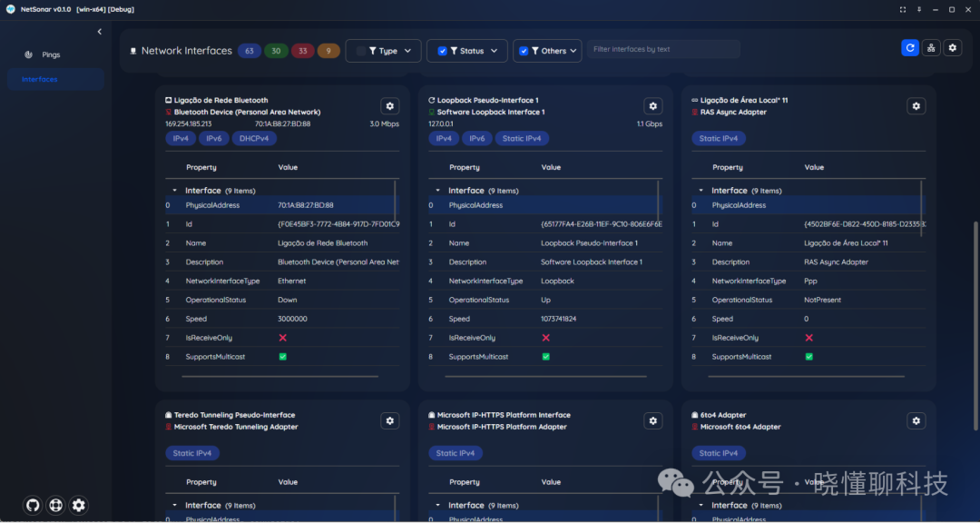Click the blue 63 interface count badge
980x523 pixels.
[250, 51]
